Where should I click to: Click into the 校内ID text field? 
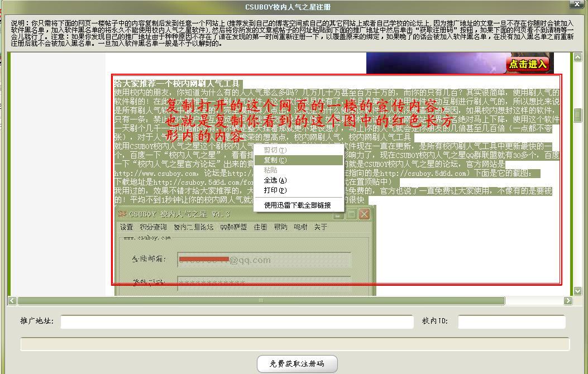(511, 322)
